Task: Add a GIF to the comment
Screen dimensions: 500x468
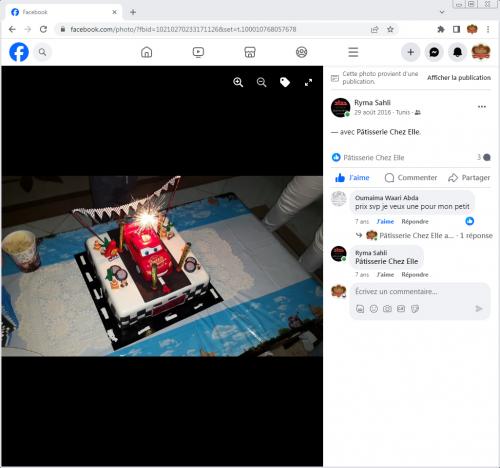Action: point(401,309)
